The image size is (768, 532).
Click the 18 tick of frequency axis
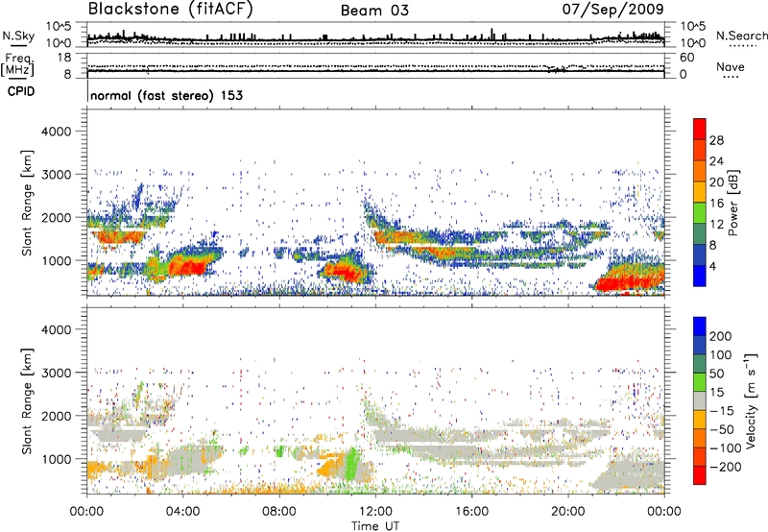(63, 58)
